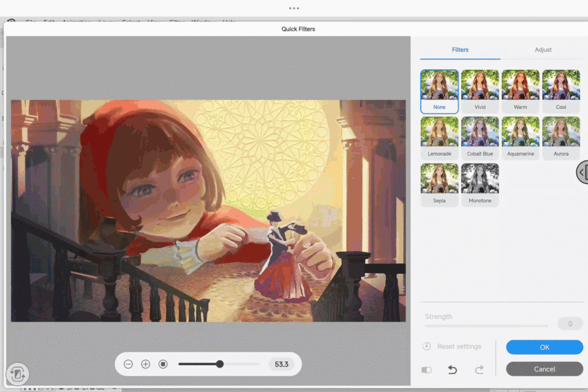Viewport: 588px width, 392px height.
Task: Cancel the Quick Filters dialog
Action: [x=544, y=369]
